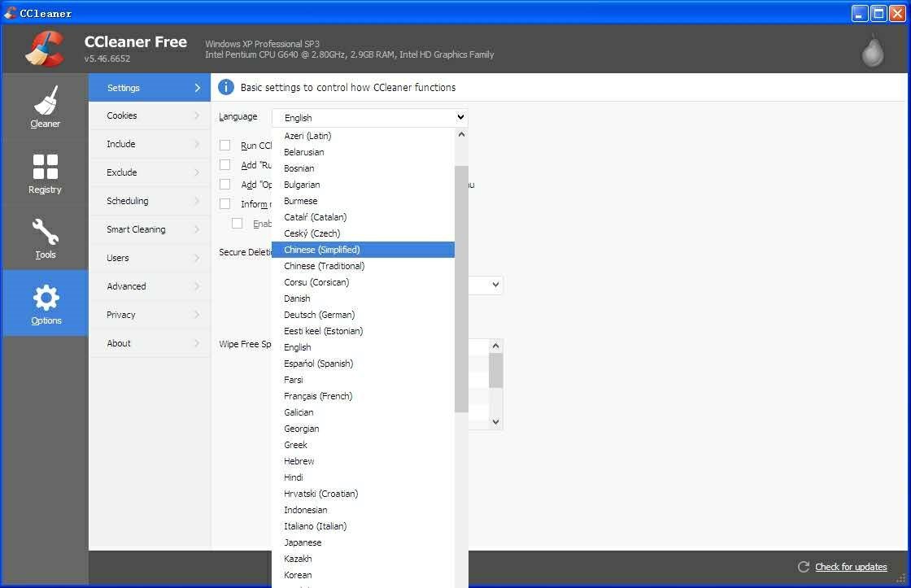Click the CCleaner title bar icon
This screenshot has width=911, height=588.
tap(10, 13)
